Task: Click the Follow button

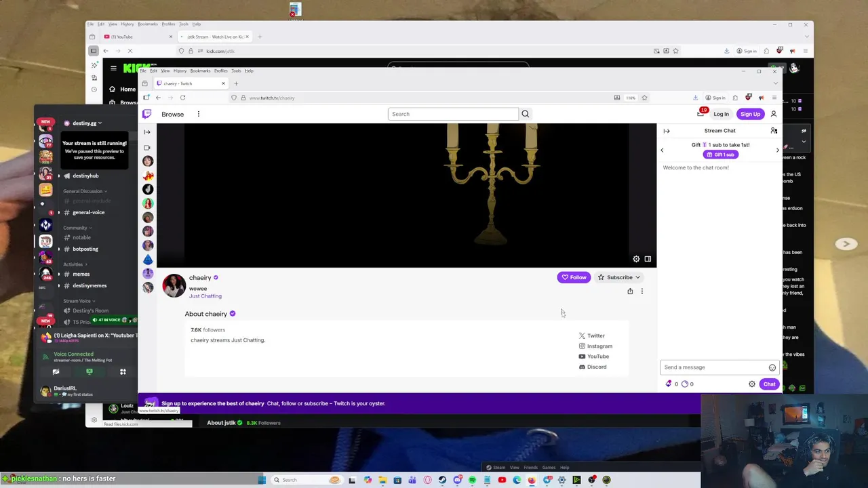Action: click(x=574, y=277)
